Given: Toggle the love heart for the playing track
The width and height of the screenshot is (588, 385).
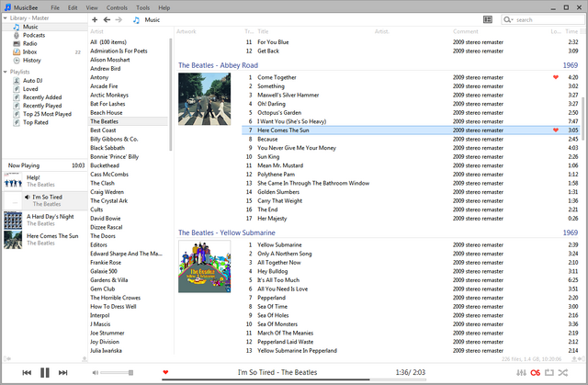Looking at the screenshot, I should (165, 372).
